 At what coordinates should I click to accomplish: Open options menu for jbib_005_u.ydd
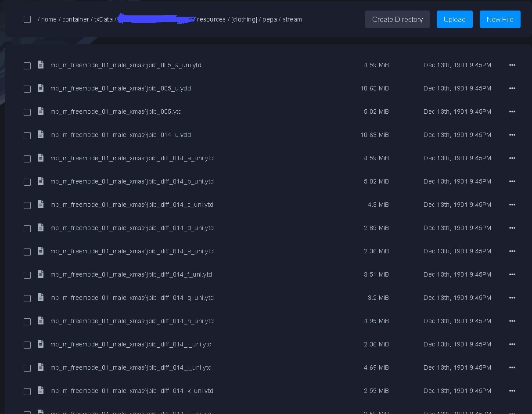[512, 88]
